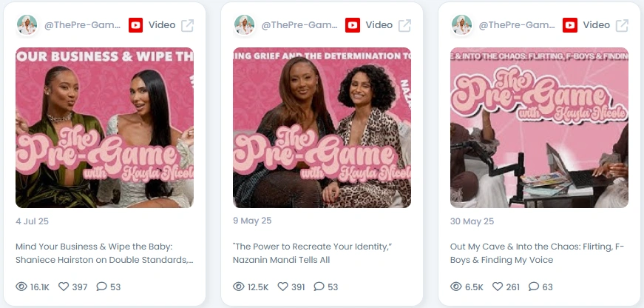
Task: Click channel avatar on Shaniece Hairston card
Action: 27,25
